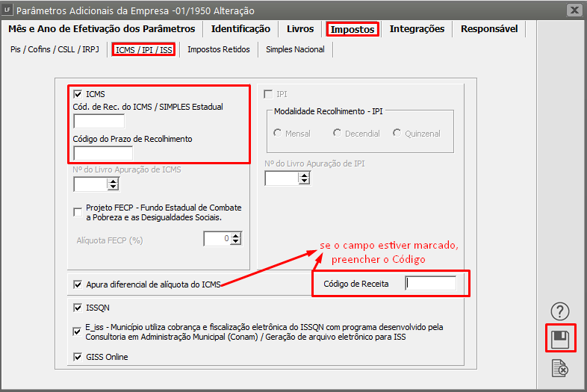Click the Código de Receita input field
This screenshot has height=392, width=587.
[430, 284]
